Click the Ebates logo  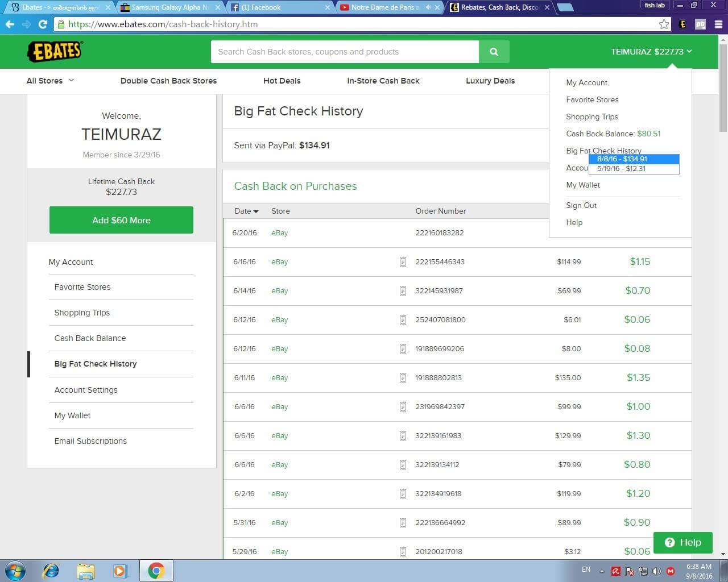pos(55,52)
